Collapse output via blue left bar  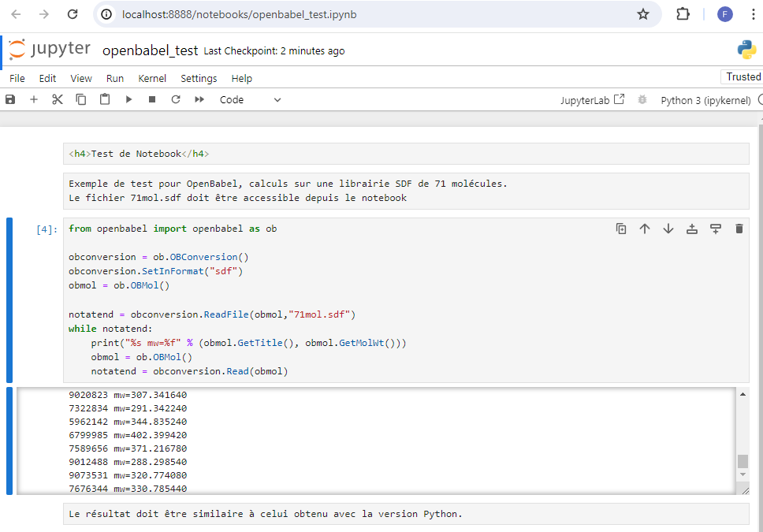pos(9,441)
